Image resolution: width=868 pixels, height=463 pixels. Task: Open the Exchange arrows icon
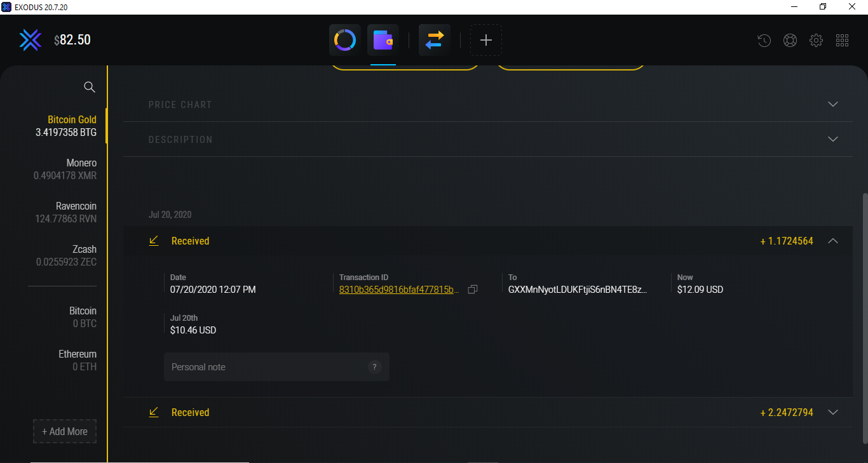[x=435, y=40]
